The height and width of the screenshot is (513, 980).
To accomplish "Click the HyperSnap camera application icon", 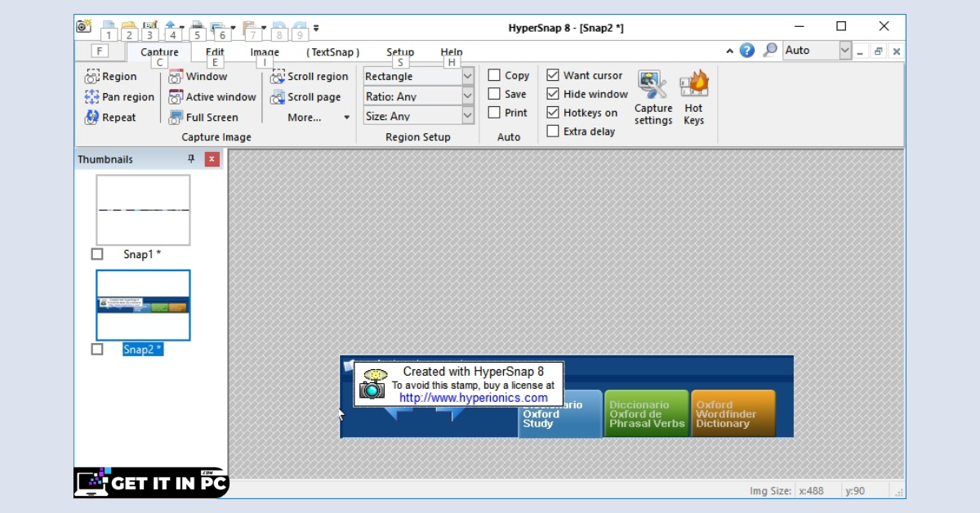I will 84,26.
